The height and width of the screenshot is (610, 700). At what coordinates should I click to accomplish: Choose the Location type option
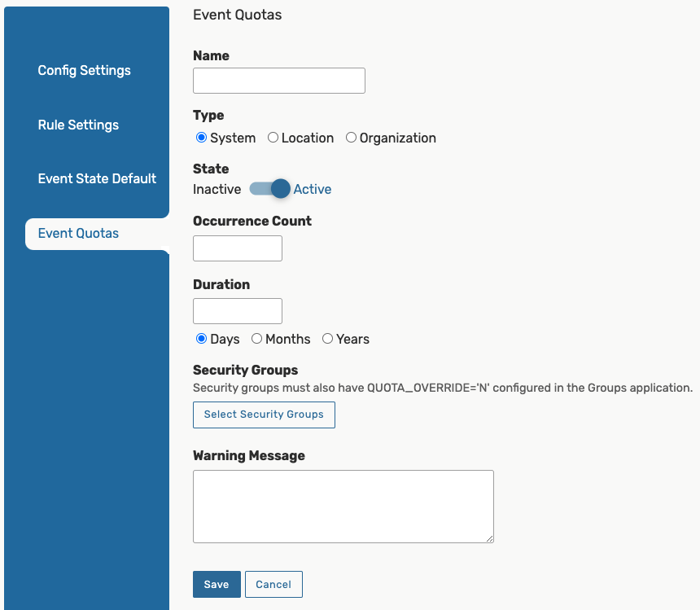[x=273, y=138]
